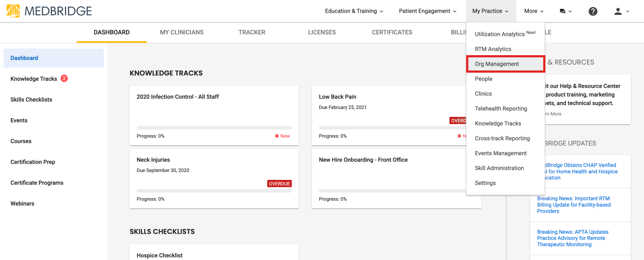Select RTM Analytics in the menu
This screenshot has width=644, height=260.
click(506, 49)
